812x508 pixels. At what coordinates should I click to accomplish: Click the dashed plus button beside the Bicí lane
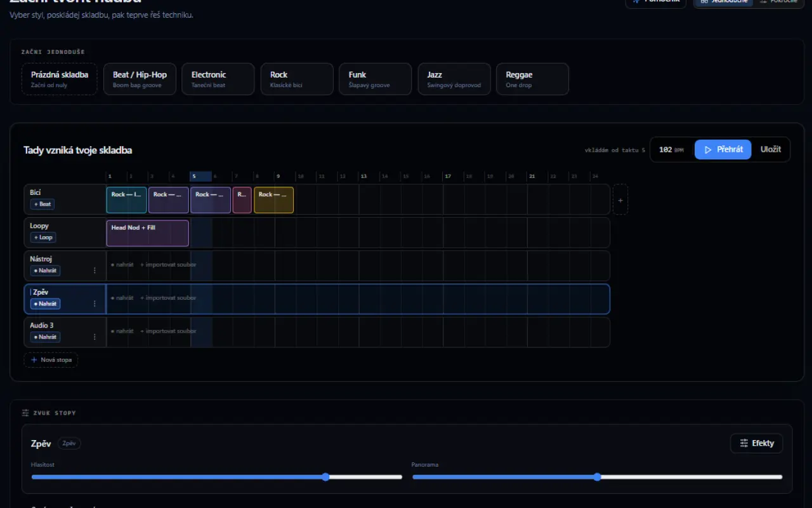point(620,200)
